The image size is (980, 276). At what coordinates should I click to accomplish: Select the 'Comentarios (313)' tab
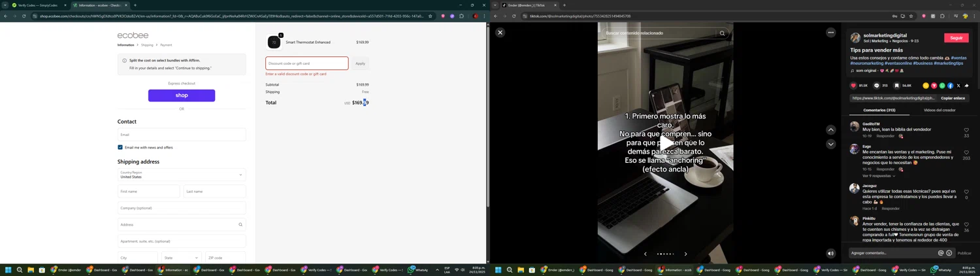879,111
